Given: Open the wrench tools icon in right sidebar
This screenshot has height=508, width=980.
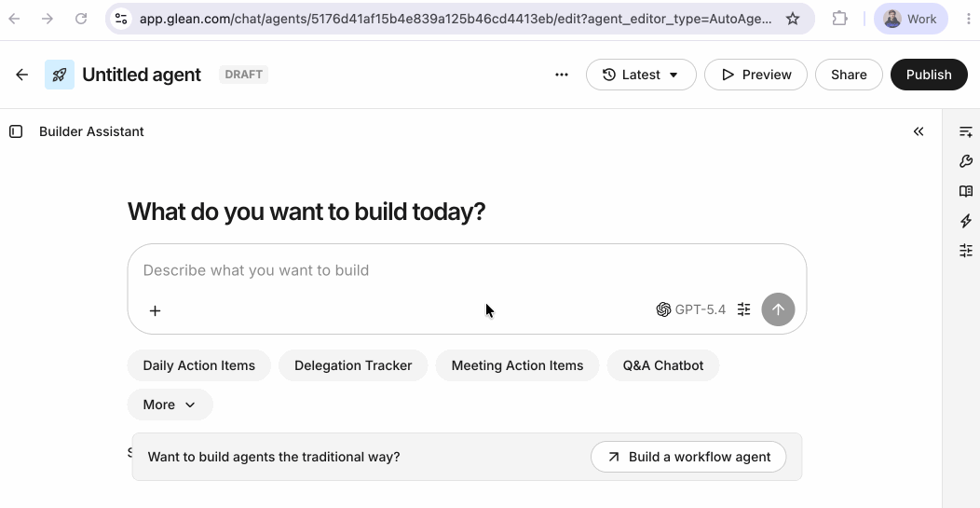Looking at the screenshot, I should [x=966, y=161].
